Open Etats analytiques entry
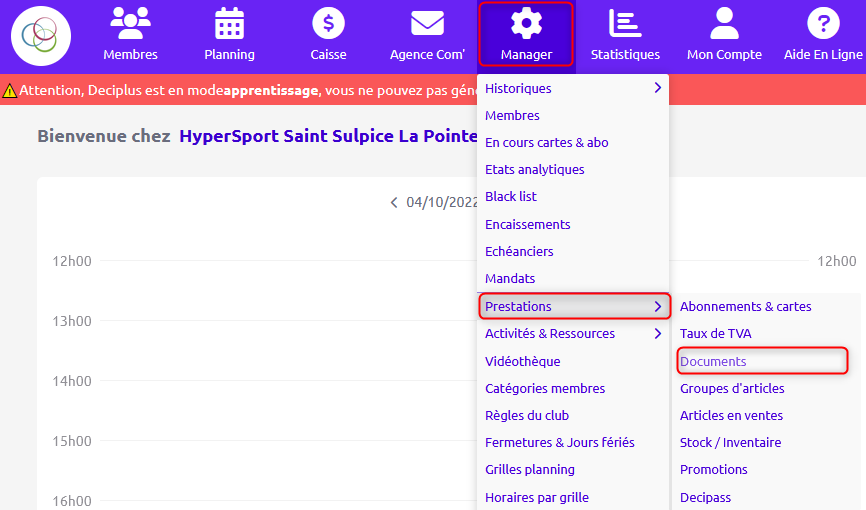Viewport: 866px width, 510px height. pos(534,170)
